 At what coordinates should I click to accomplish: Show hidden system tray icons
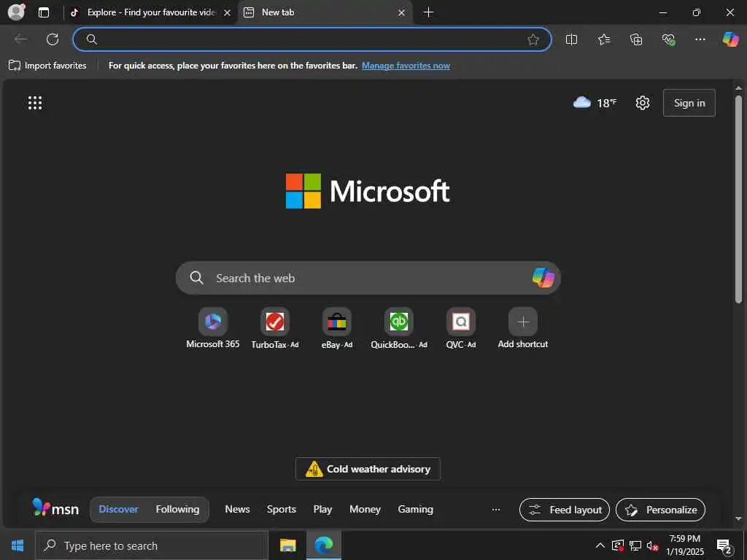[600, 545]
